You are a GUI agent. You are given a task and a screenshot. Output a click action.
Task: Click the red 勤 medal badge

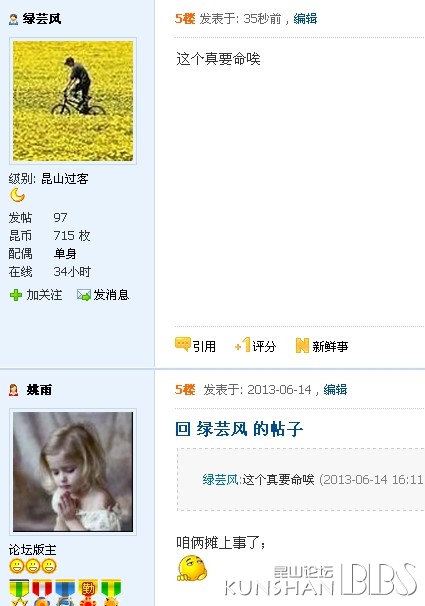(88, 592)
